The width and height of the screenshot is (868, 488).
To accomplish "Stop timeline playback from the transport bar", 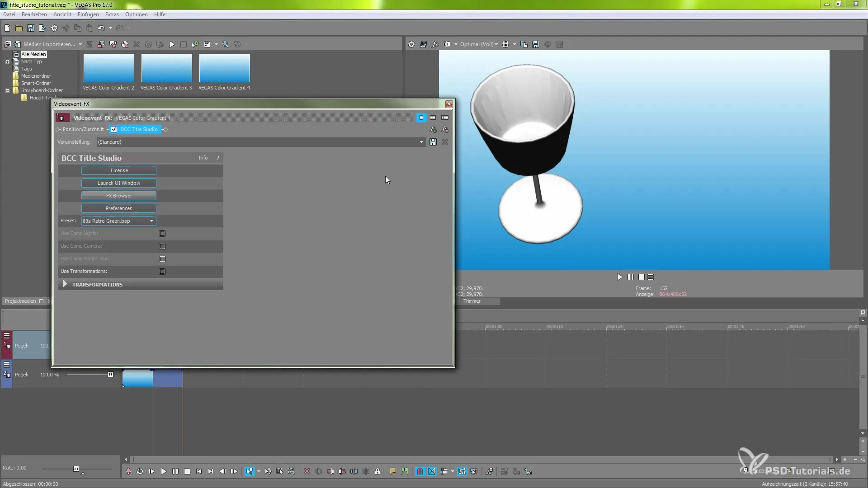I will (187, 471).
